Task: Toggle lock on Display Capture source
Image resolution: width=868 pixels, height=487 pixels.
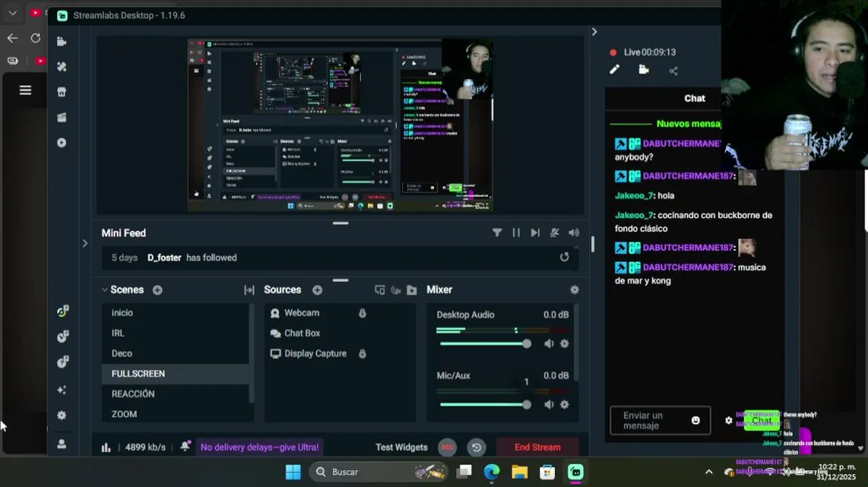Action: click(362, 354)
